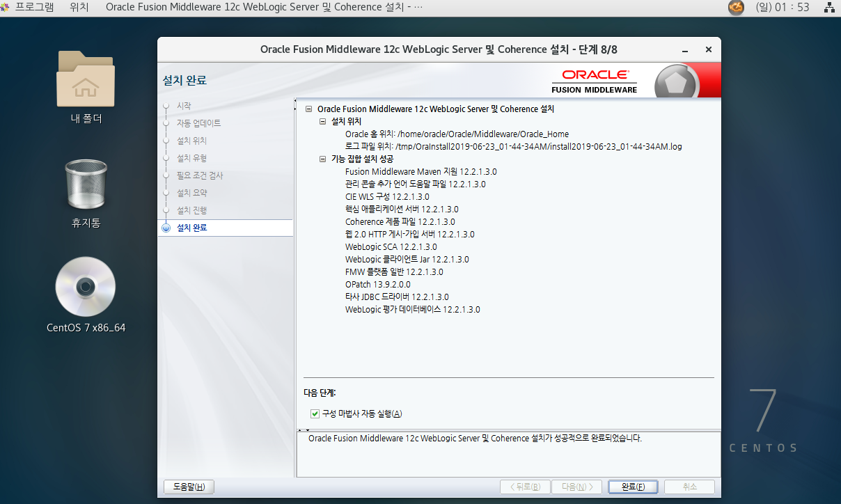Viewport: 841px width, 504px height.
Task: Select the 시작 step in sidebar
Action: (x=184, y=106)
